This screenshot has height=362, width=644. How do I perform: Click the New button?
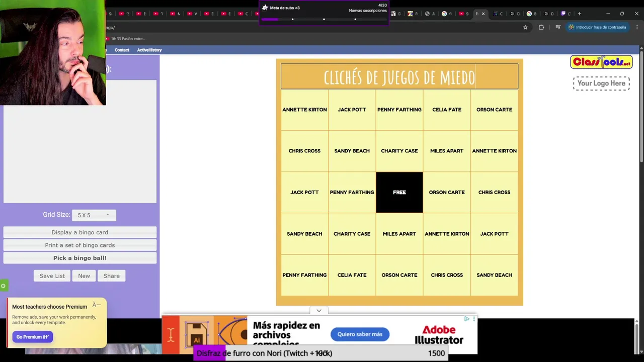(x=84, y=276)
